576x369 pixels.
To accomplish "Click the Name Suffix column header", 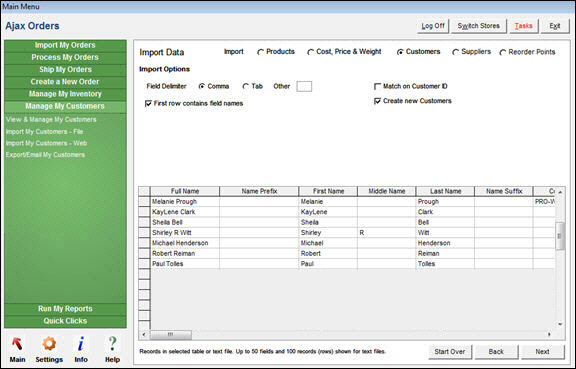I will [504, 191].
